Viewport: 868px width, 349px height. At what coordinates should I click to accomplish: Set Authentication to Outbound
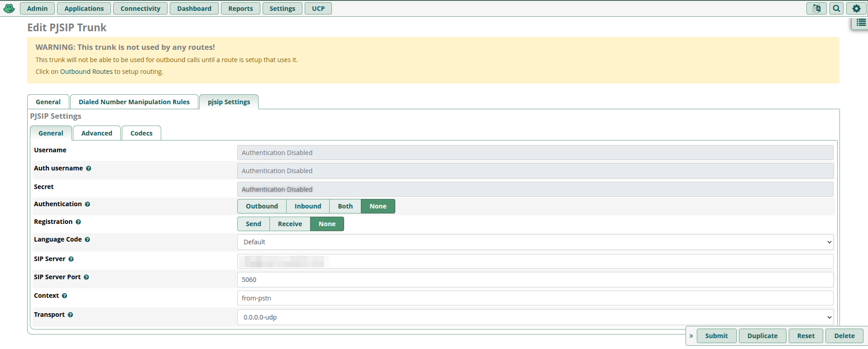262,206
